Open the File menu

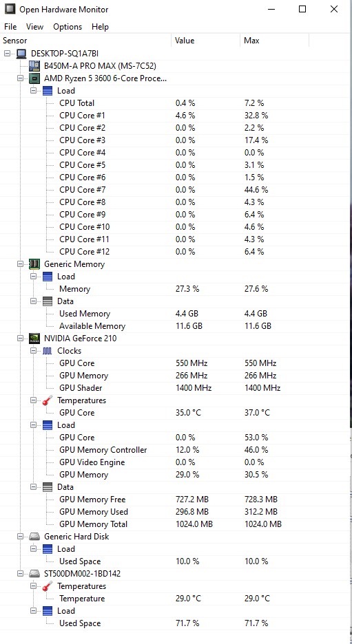coord(10,27)
